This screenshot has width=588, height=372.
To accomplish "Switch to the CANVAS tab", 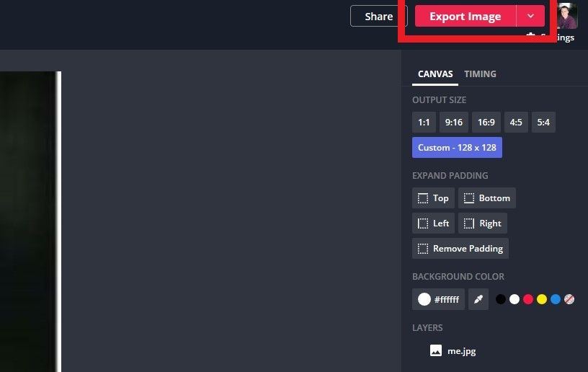I will point(435,74).
